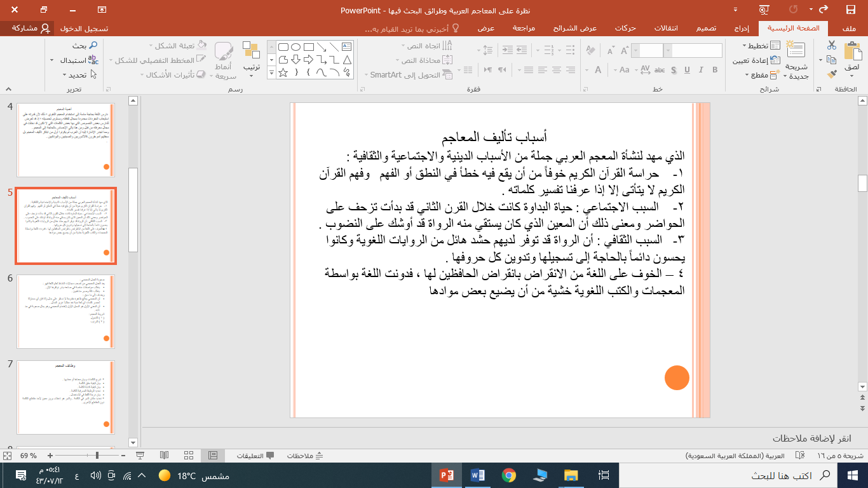868x488 pixels.
Task: Select the Format Painter brush icon
Action: click(x=832, y=74)
